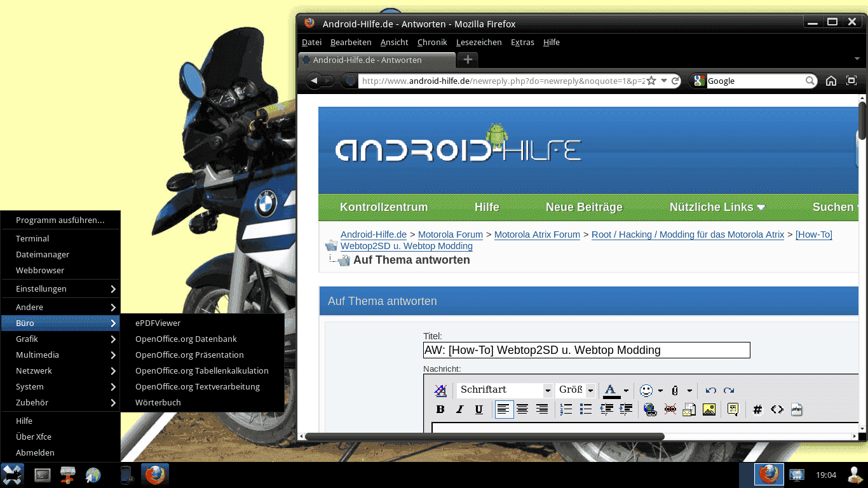The width and height of the screenshot is (868, 488).
Task: Align message text left
Action: (505, 410)
